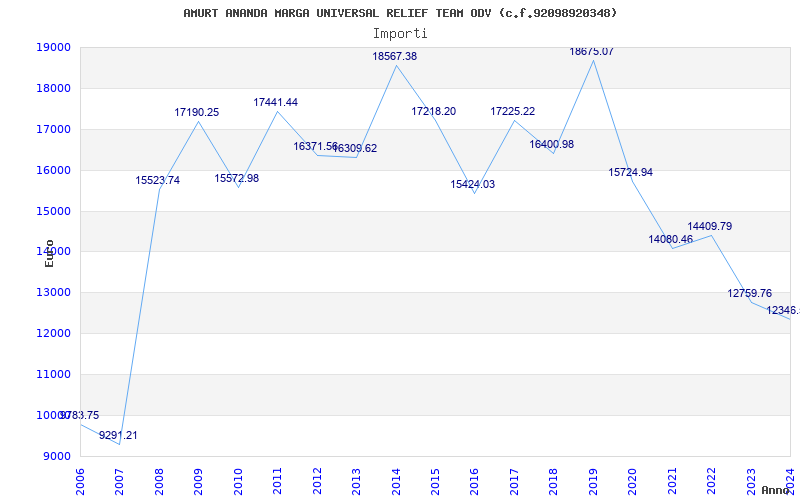
Task: Click the 9291.21 lowest data label
Action: point(118,435)
